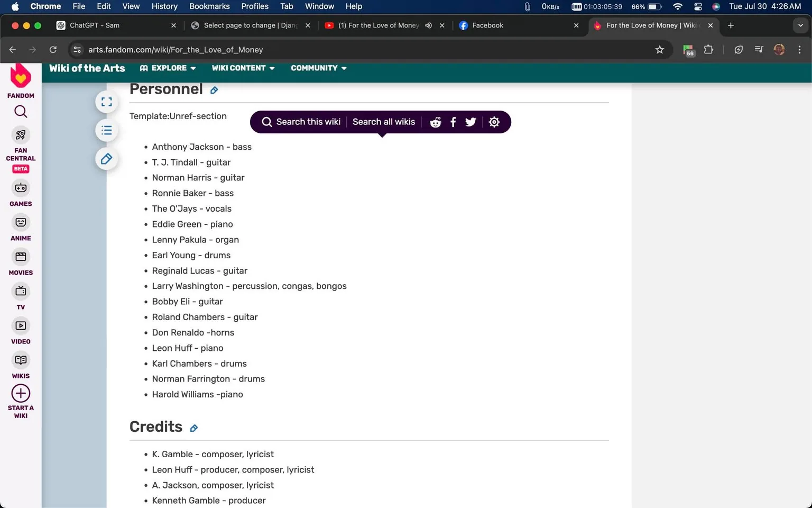Open Fandom search from the sidebar
The height and width of the screenshot is (508, 812).
pos(21,111)
